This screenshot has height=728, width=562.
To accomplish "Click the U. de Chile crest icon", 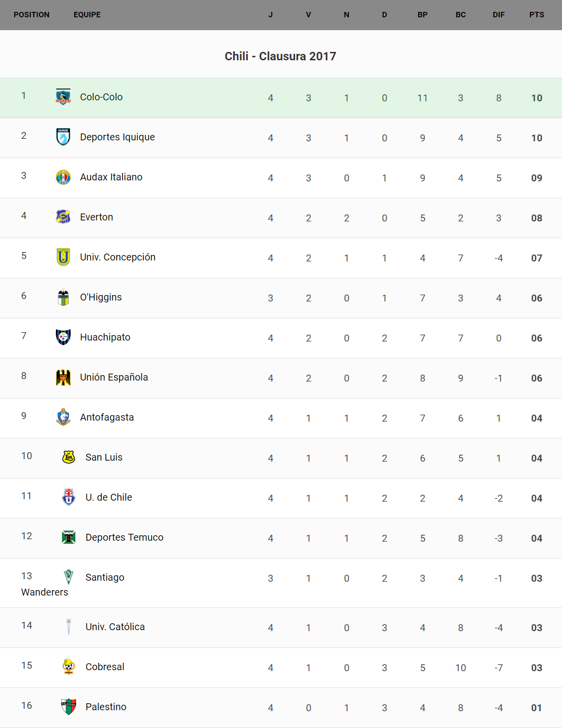I will 69,497.
